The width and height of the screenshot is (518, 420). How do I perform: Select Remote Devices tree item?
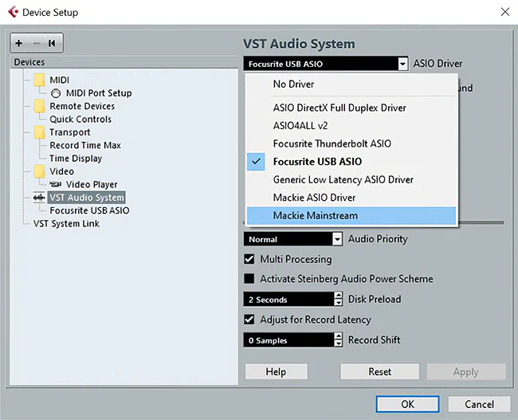coord(82,106)
